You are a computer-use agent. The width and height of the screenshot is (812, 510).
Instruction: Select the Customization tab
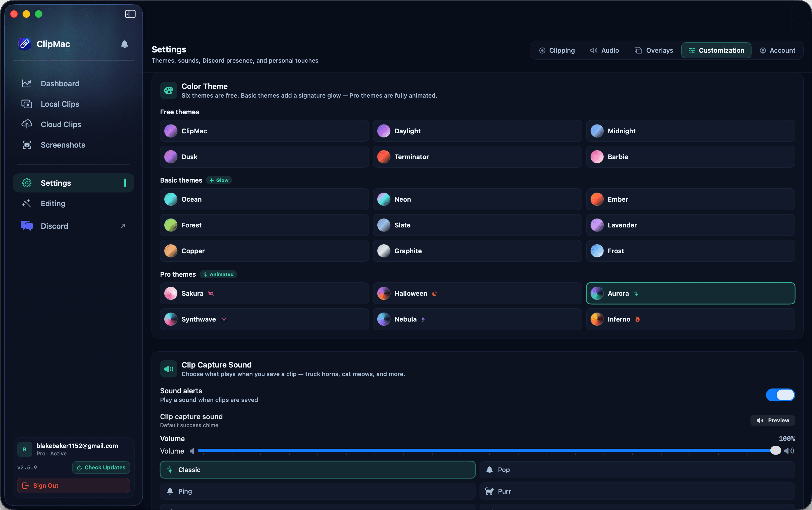(716, 50)
